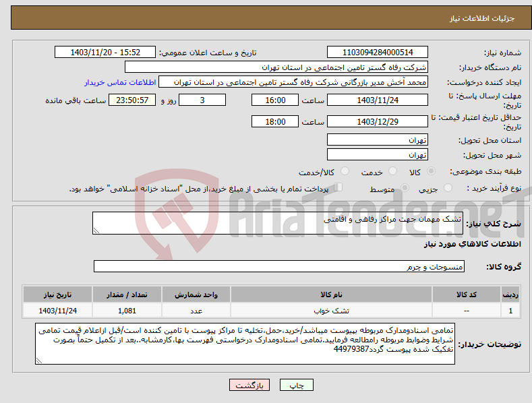Click the resize handle of description text area
532x403 pixels.
pyautogui.click(x=96, y=230)
